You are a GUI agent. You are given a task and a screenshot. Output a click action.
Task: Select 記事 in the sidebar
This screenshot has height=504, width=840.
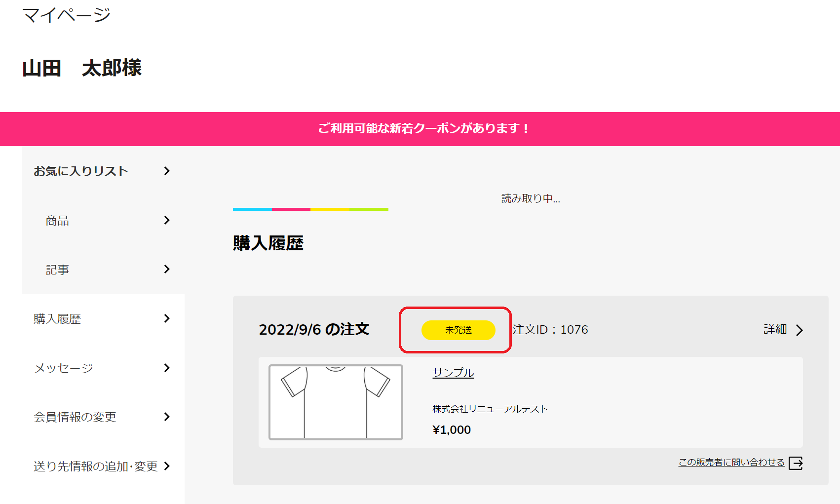tap(57, 270)
